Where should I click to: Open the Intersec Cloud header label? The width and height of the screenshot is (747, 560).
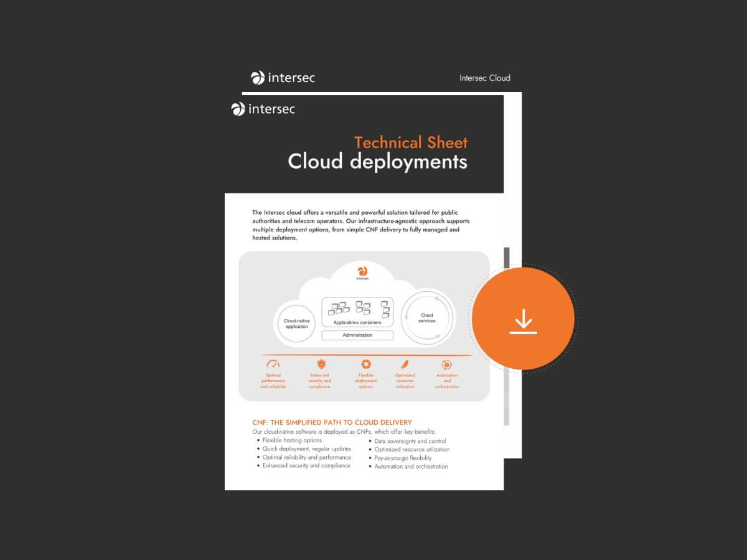(x=485, y=78)
